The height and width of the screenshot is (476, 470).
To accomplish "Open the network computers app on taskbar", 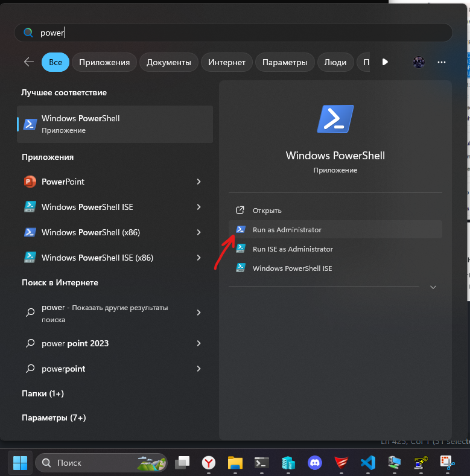I will pyautogui.click(x=395, y=463).
